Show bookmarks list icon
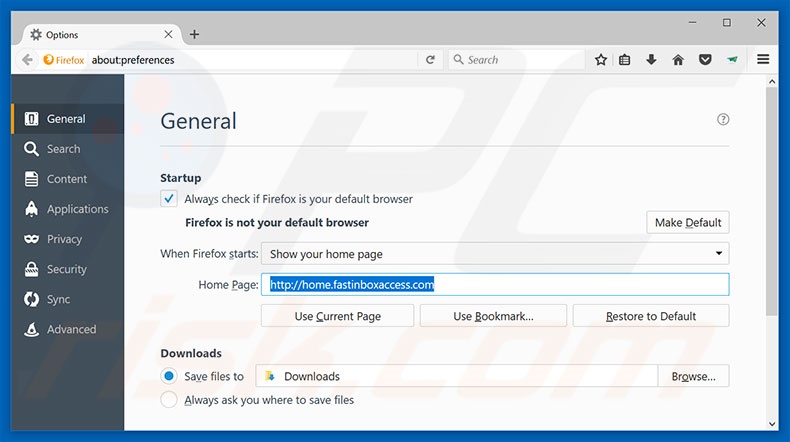790x442 pixels. (x=624, y=60)
